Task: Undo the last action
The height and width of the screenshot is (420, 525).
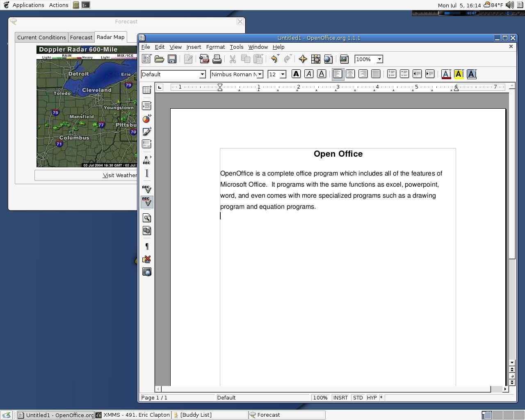Action: 274,59
